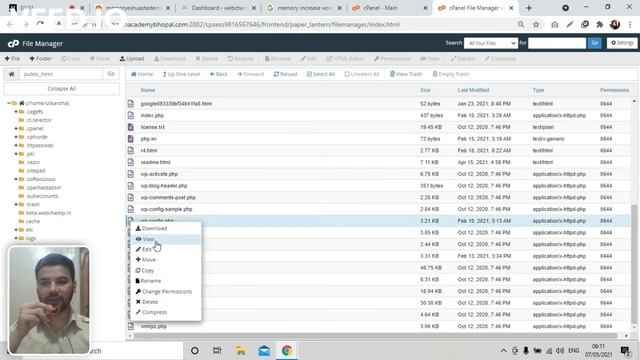Expand the .htpasswds folder

[x=16, y=145]
